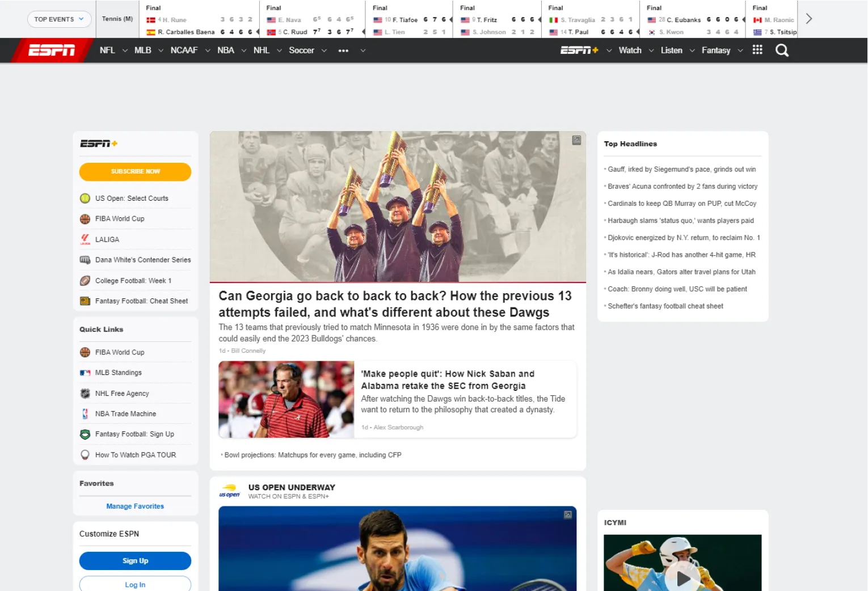868x591 pixels.
Task: Open MLB Standings quick link
Action: tap(119, 373)
